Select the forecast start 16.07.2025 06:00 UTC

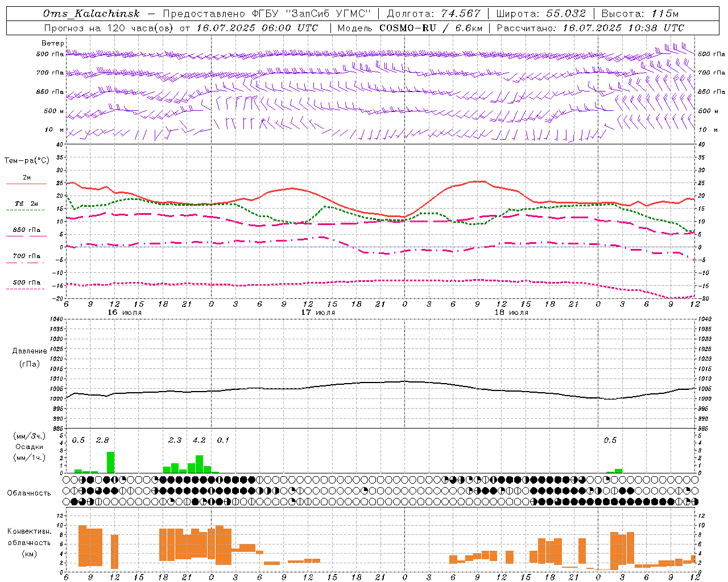(x=257, y=28)
